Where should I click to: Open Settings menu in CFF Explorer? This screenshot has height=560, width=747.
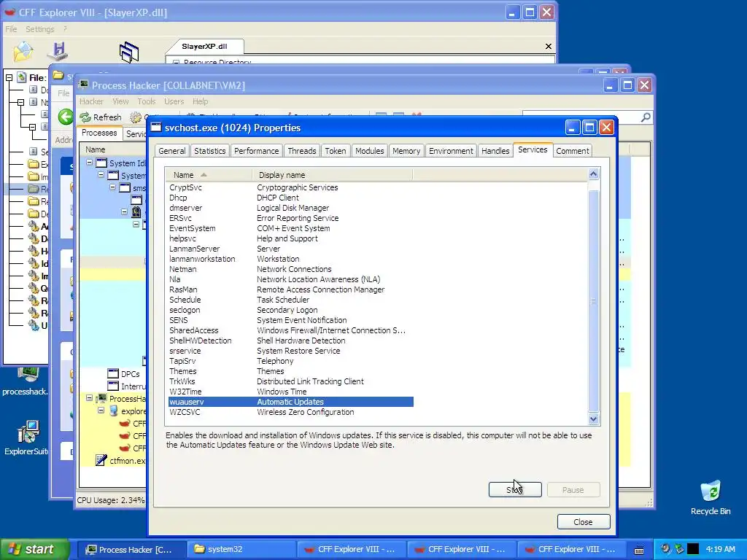click(40, 29)
